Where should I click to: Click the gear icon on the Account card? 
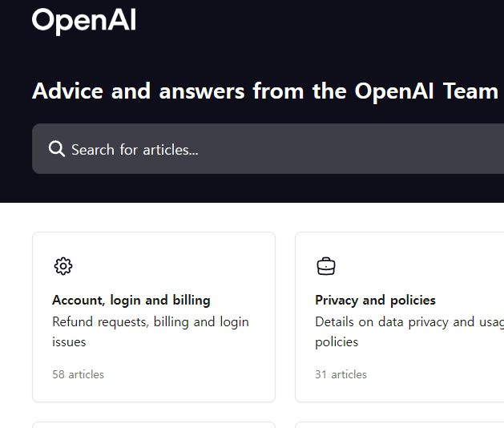[63, 266]
